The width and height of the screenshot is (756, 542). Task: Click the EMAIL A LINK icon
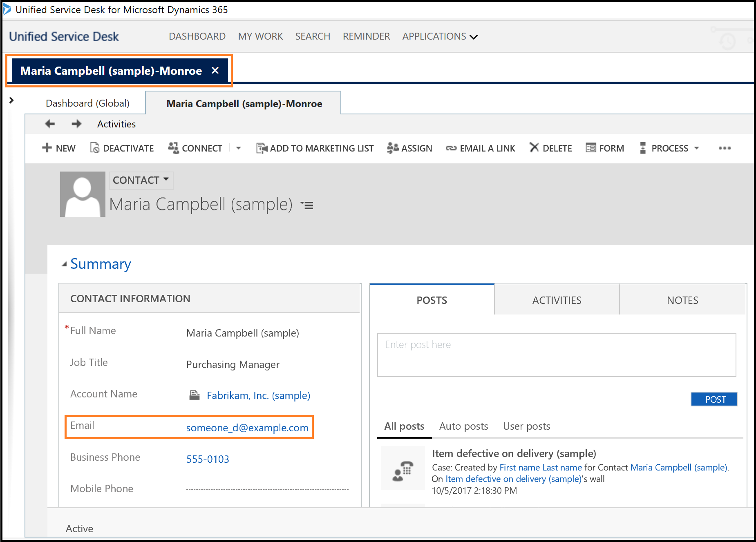coord(451,148)
